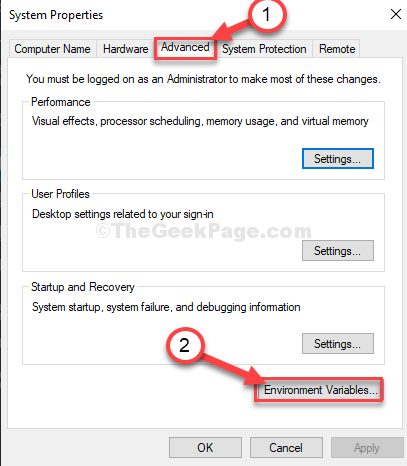Open the Hardware tab
The image size is (407, 466).
coord(125,49)
